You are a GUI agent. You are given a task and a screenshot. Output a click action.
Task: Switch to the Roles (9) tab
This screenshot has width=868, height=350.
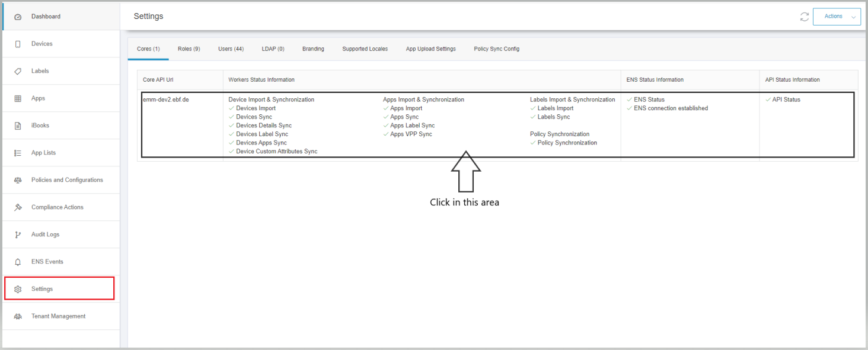coord(189,49)
